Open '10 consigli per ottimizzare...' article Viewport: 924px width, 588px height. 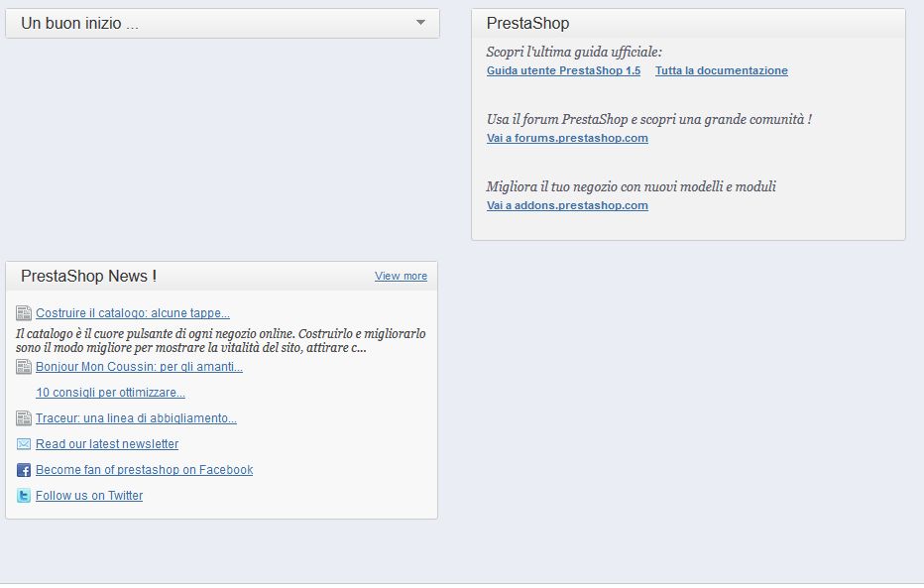click(110, 393)
